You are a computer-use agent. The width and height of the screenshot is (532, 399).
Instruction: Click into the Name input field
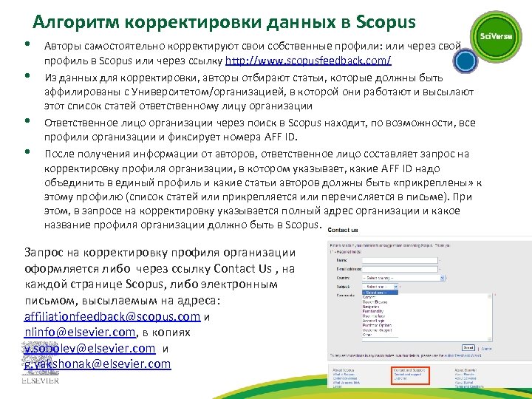click(x=400, y=260)
